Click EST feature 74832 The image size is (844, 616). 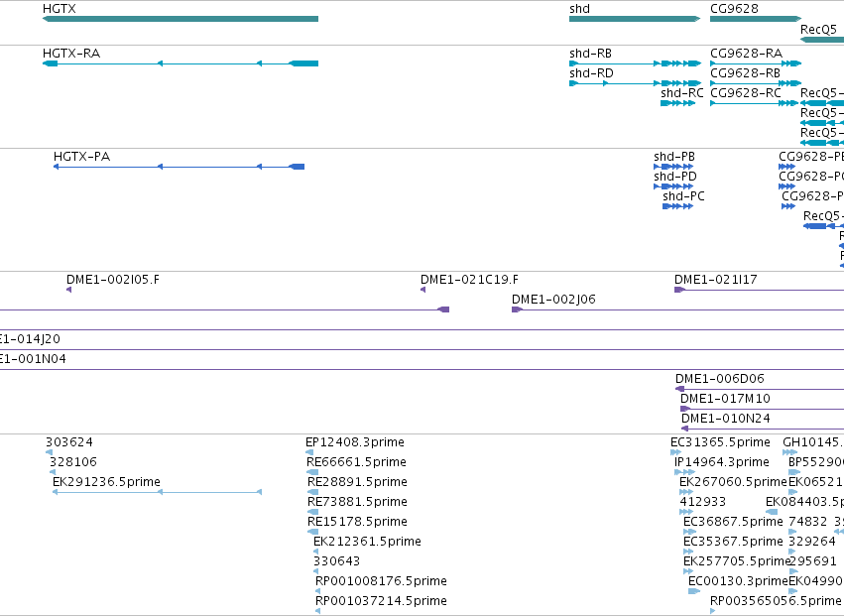coord(792,532)
